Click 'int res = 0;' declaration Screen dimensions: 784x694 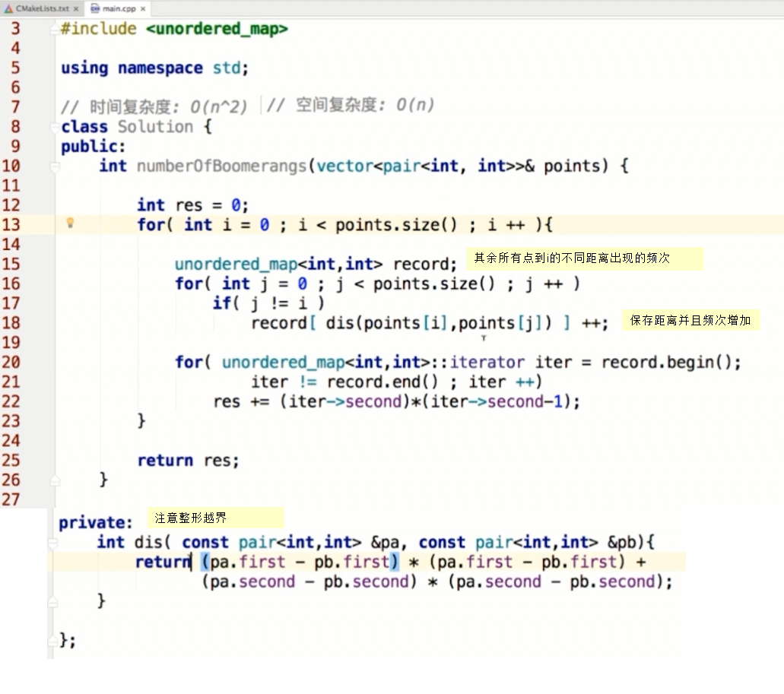point(193,205)
